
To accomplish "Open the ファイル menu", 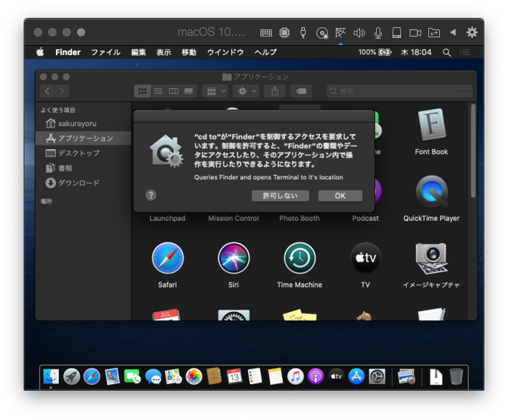I will coord(105,52).
